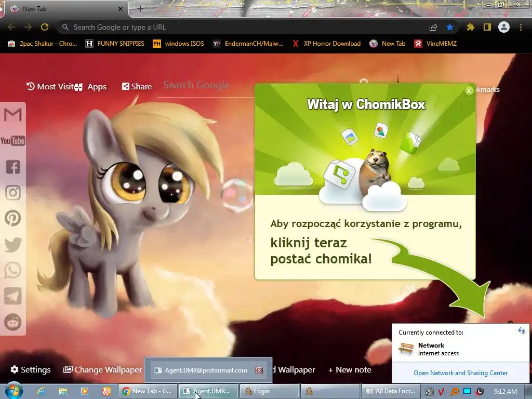Open the Chrome three-dot menu

point(521,27)
